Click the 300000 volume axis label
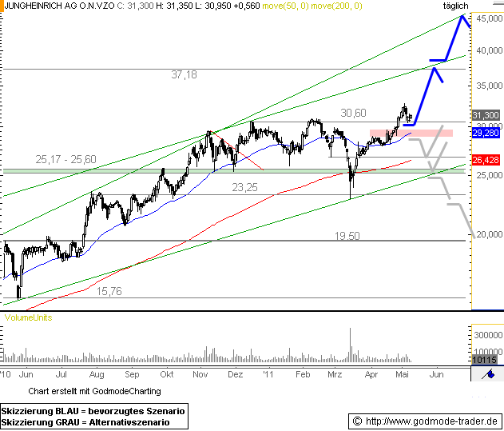504x431 pixels. 488,335
